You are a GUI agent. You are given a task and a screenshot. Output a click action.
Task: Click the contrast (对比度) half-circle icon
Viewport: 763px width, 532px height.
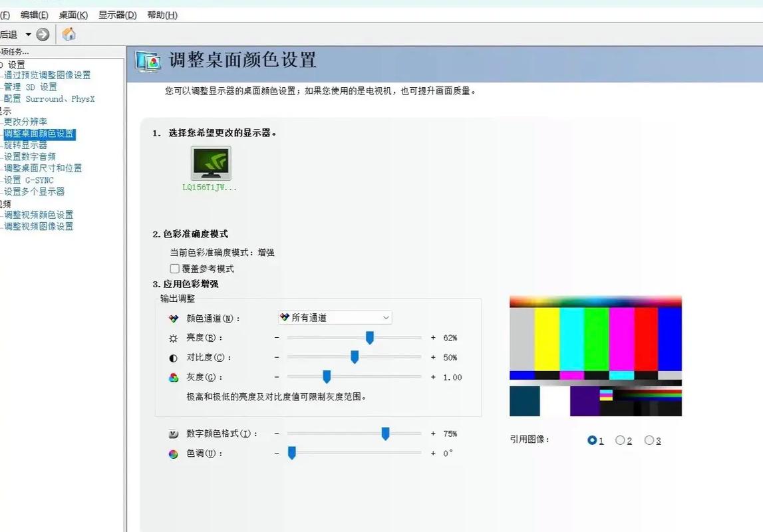tap(172, 357)
